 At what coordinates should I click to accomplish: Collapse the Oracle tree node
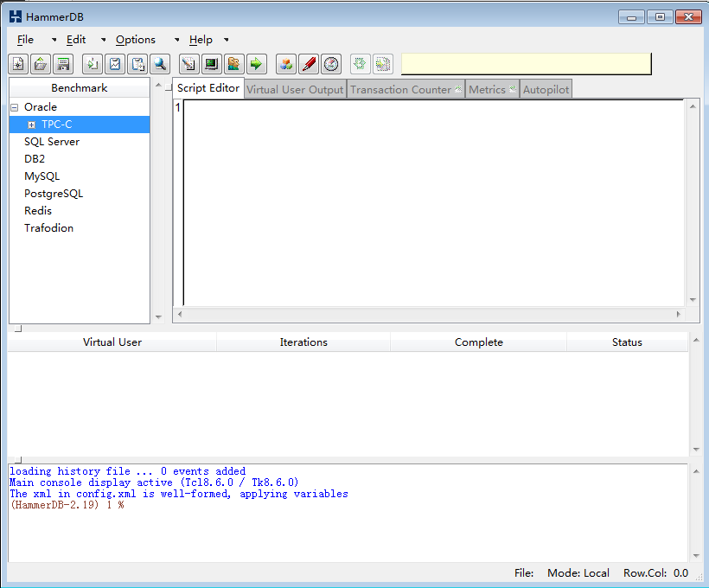pyautogui.click(x=15, y=107)
